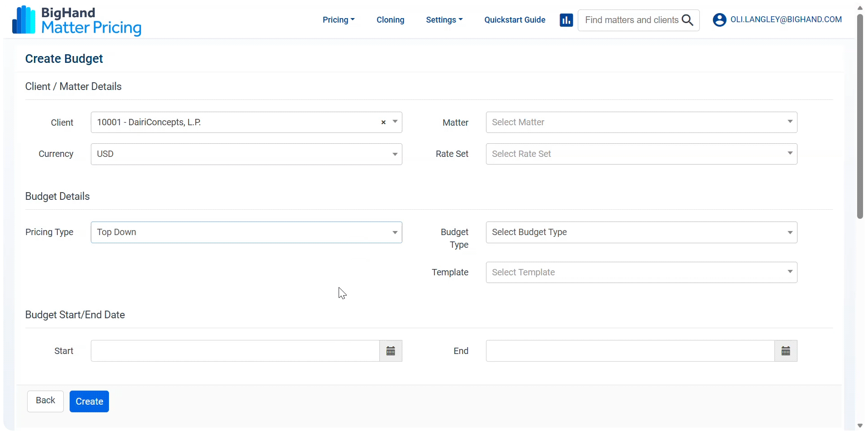Open the Settings menu
This screenshot has height=434, width=868.
444,20
